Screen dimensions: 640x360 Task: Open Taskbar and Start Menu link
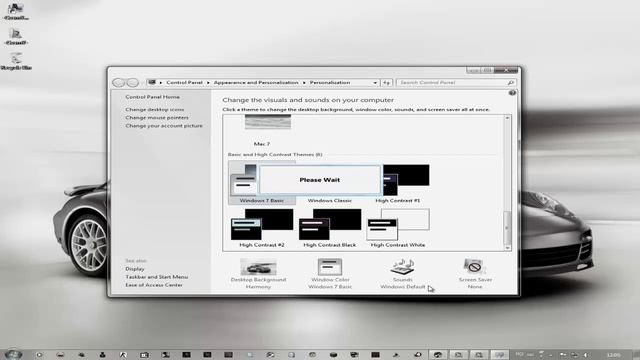pos(157,277)
